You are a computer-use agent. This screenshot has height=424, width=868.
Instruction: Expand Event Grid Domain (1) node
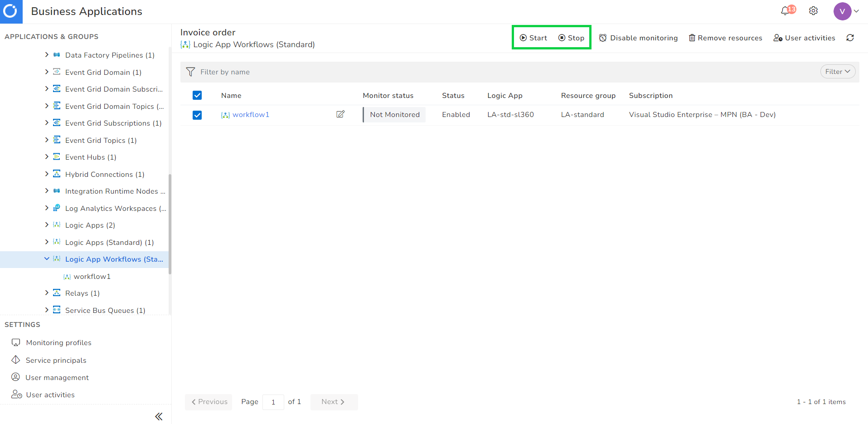click(x=47, y=72)
